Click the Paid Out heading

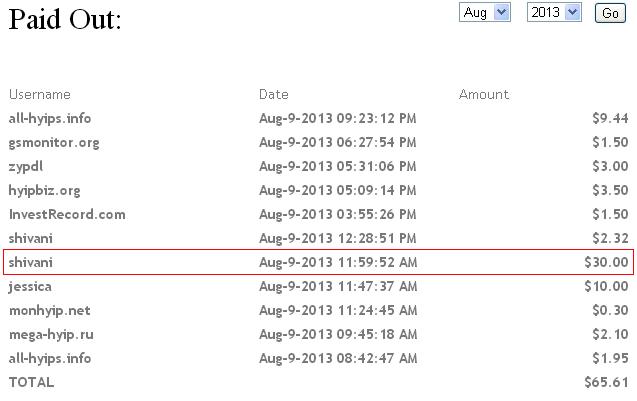click(66, 20)
